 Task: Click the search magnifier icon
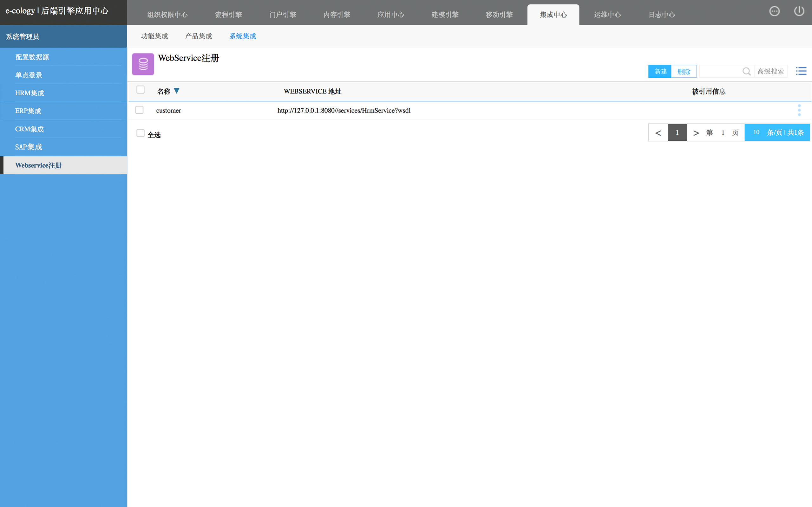pos(746,71)
